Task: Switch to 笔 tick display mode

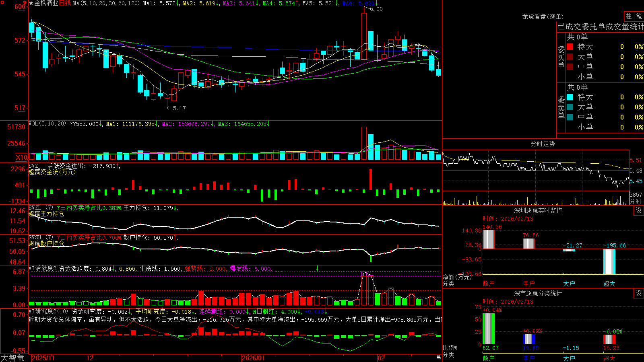Action: 639,16
